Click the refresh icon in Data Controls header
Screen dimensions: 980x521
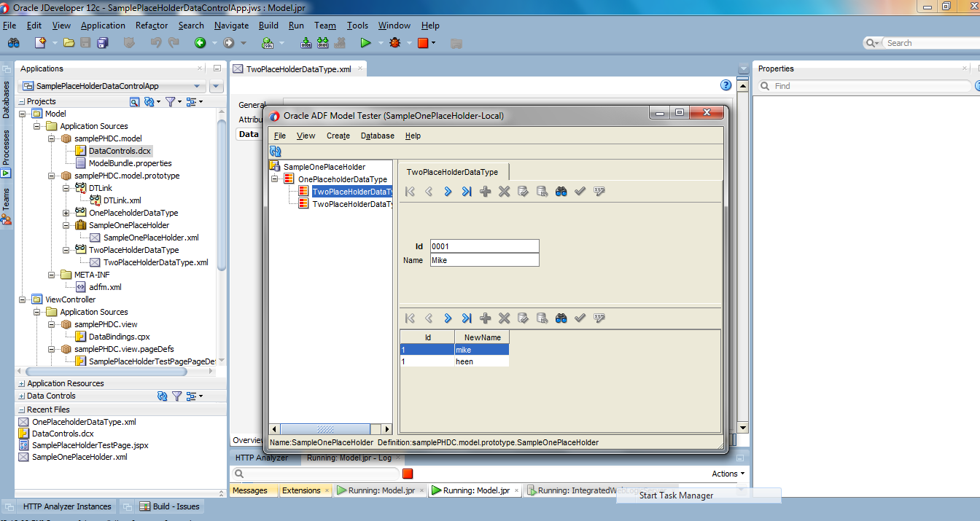163,396
